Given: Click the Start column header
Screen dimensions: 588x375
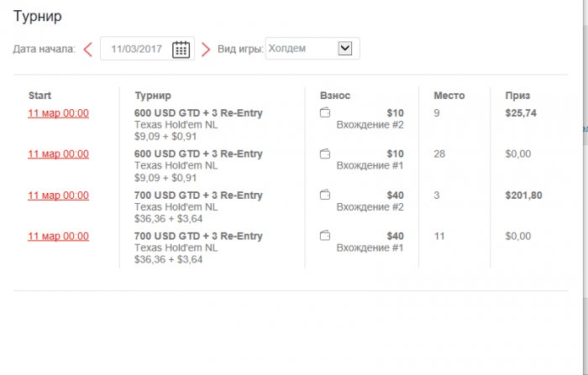Looking at the screenshot, I should tap(39, 96).
